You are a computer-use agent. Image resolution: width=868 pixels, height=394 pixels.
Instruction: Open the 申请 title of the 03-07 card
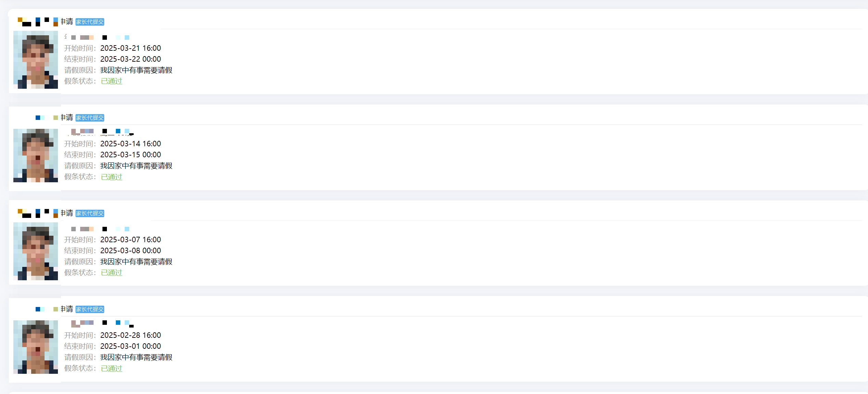(67, 213)
